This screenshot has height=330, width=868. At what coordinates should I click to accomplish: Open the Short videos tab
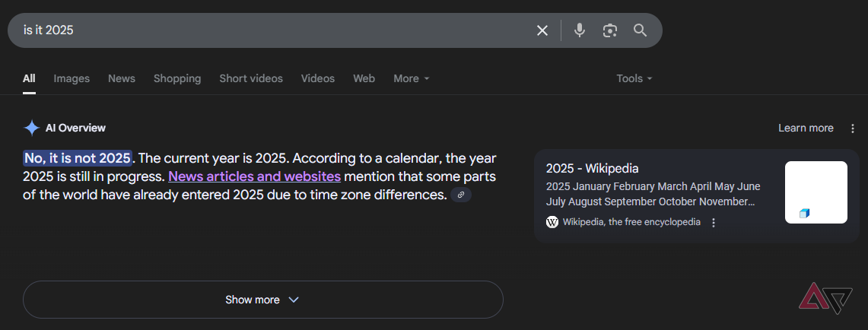[x=251, y=78]
